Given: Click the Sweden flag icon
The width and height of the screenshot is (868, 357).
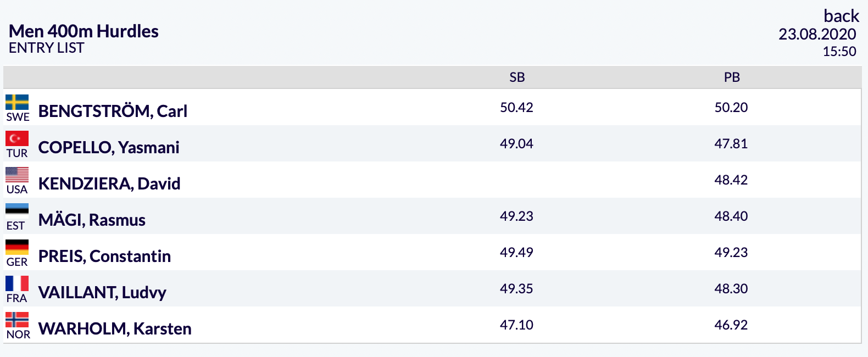Looking at the screenshot, I should click(x=17, y=103).
